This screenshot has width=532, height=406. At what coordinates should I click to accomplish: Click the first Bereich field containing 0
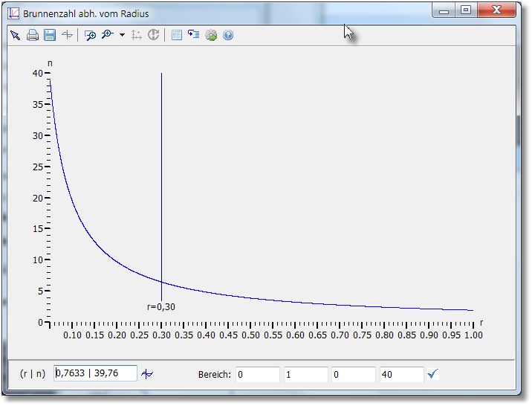pos(257,375)
